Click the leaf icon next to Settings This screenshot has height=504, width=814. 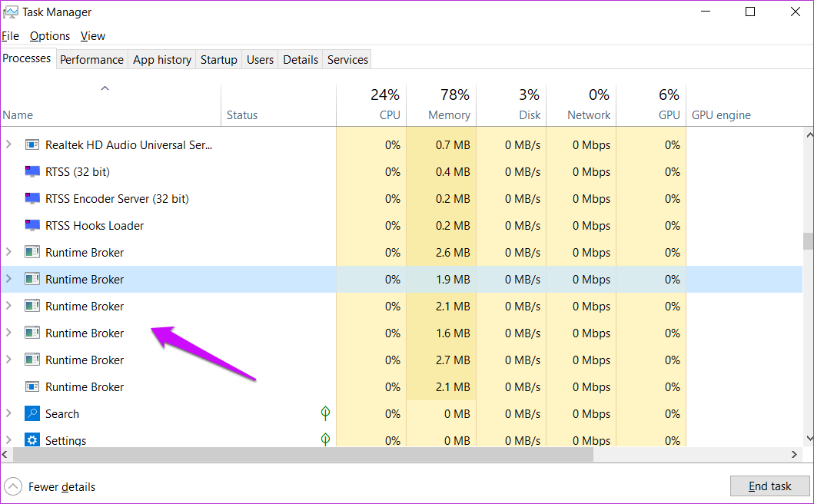coord(325,439)
